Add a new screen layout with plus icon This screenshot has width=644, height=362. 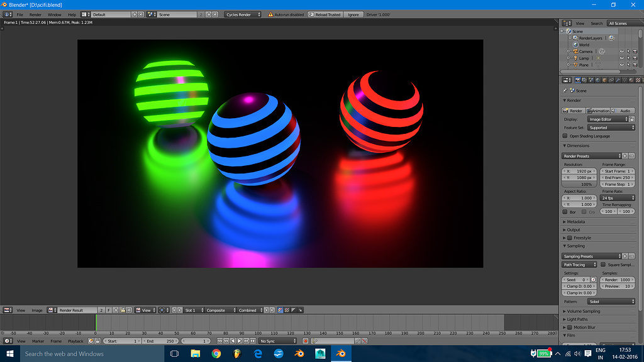135,14
